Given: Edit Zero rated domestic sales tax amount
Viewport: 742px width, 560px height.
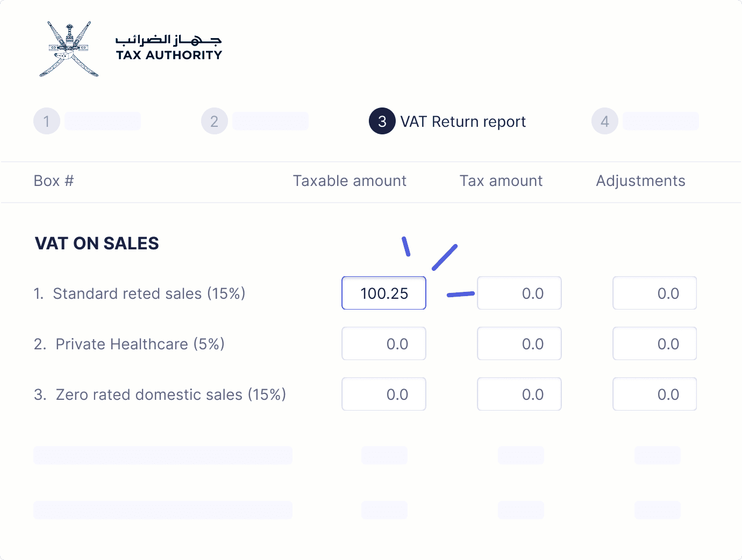Looking at the screenshot, I should 519,394.
